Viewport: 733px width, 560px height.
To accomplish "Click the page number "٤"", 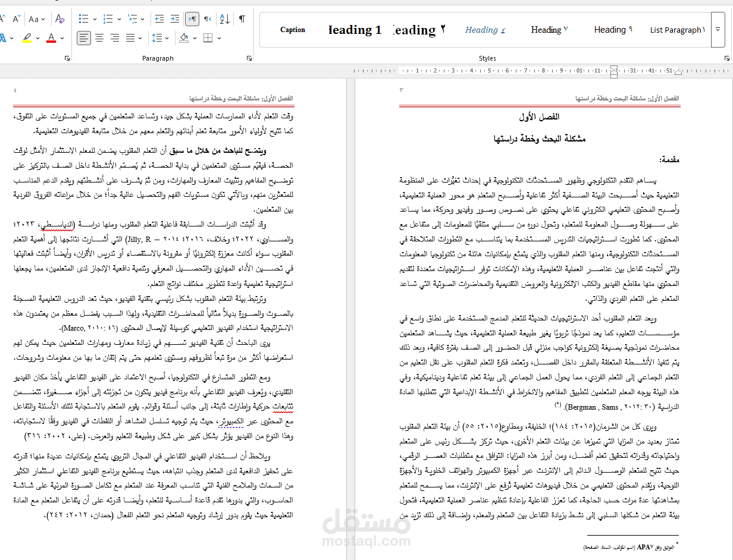I will tap(15, 90).
